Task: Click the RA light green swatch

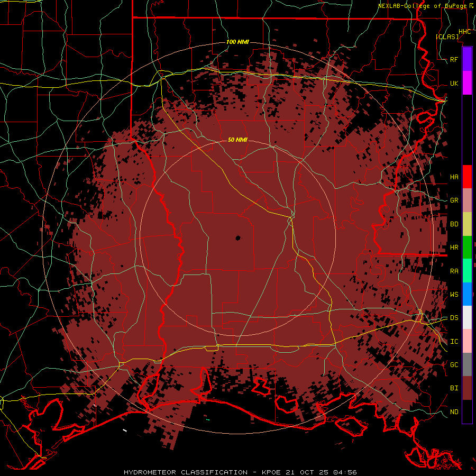Action: coord(467,271)
